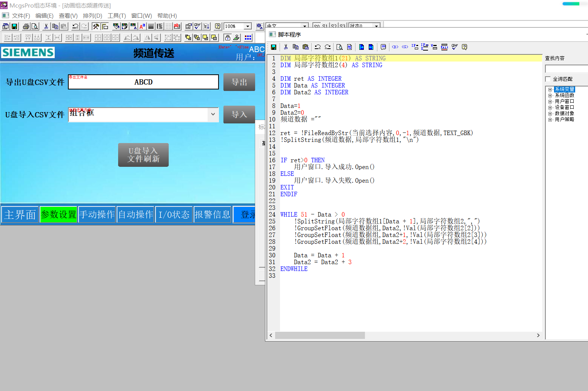Click the 导出 button

(239, 82)
